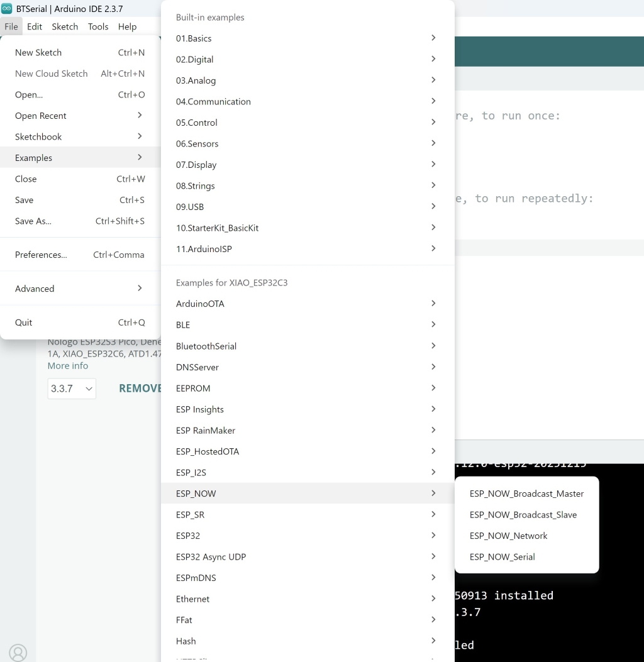Expand 10.StarterKit_BasicKit examples

coord(308,228)
